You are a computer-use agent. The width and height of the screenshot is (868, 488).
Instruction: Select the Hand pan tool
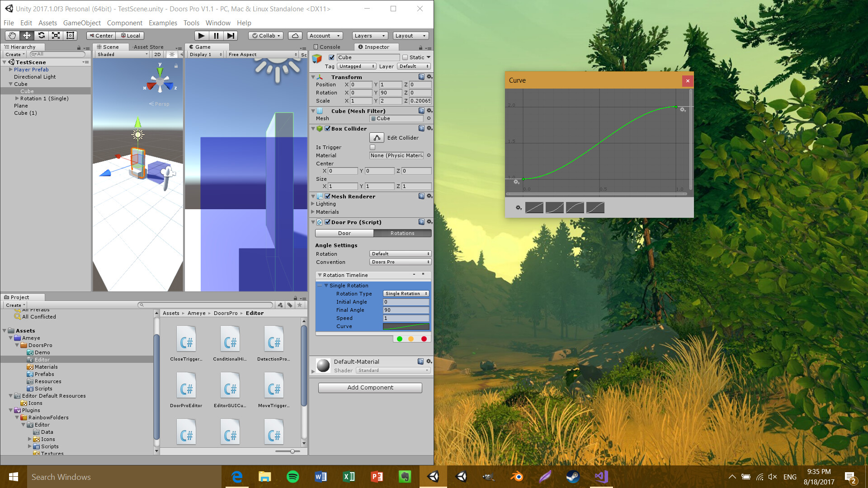[12, 35]
